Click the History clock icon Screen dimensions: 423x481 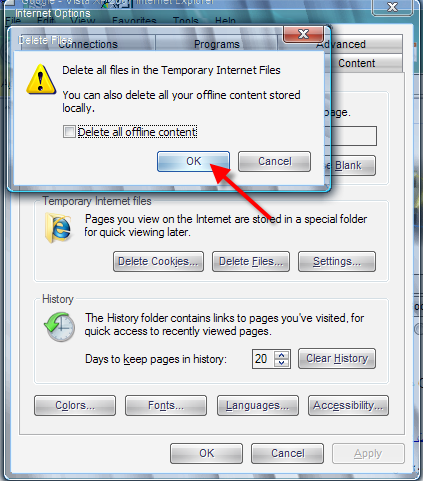59,327
